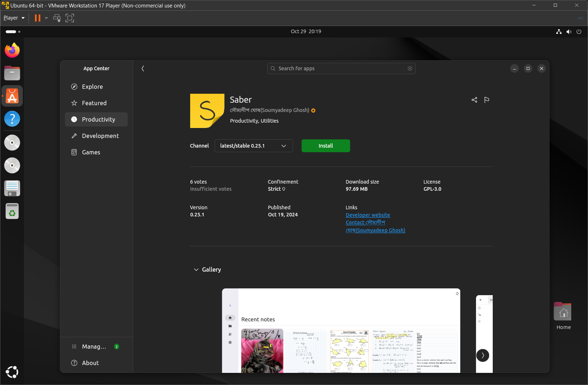Image resolution: width=588 pixels, height=385 pixels.
Task: Minimize the App Center window
Action: point(514,68)
